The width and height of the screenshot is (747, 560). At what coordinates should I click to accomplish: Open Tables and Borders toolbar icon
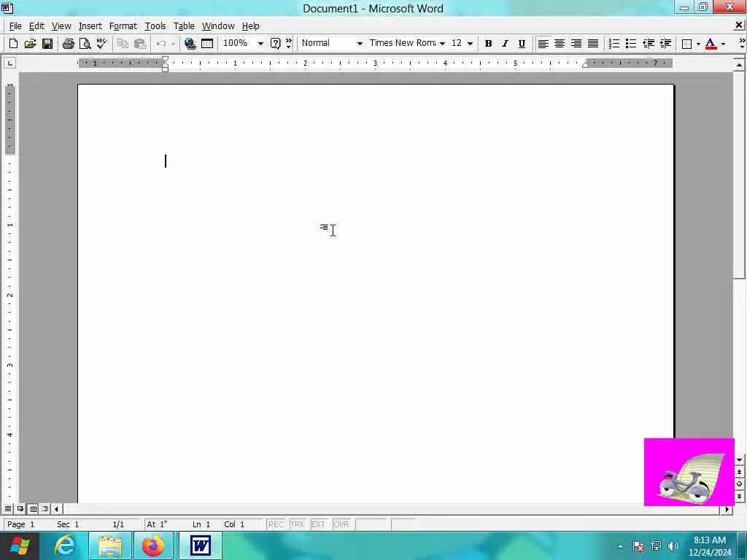207,44
